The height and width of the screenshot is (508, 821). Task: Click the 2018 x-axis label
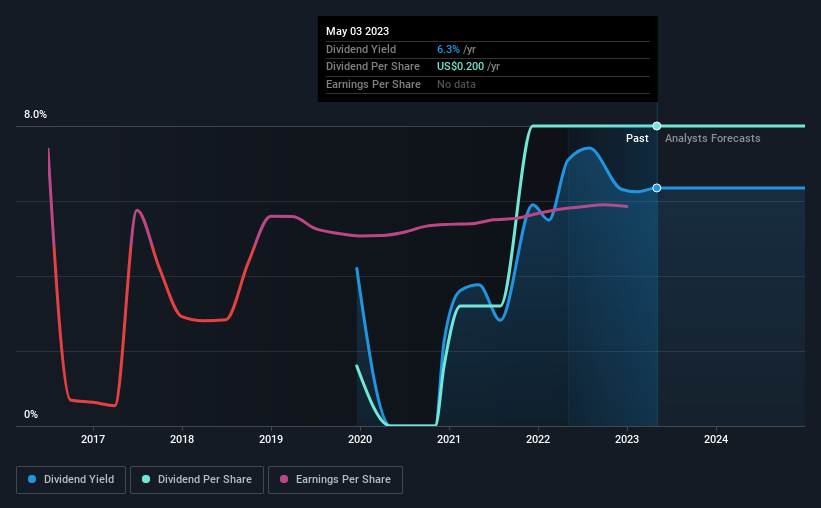(182, 439)
